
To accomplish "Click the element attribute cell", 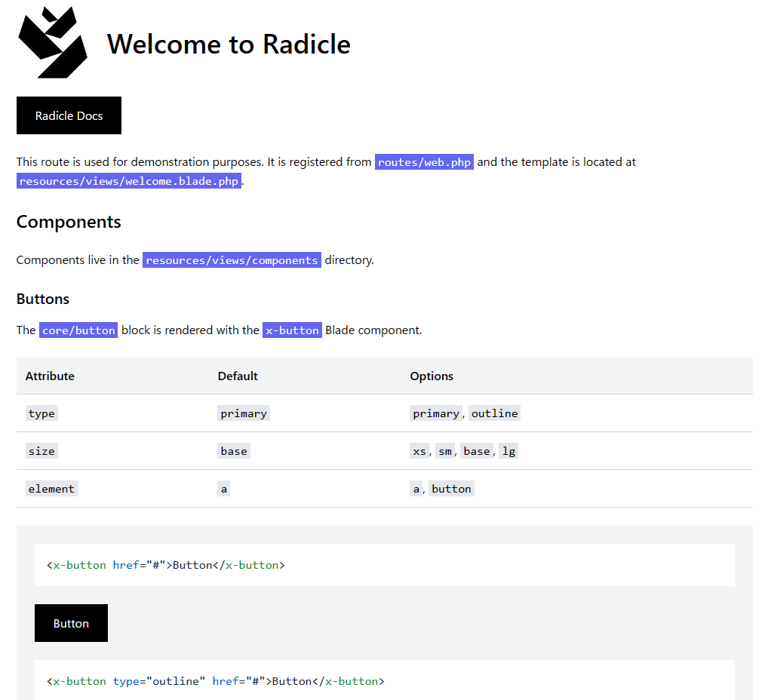I will click(x=51, y=489).
